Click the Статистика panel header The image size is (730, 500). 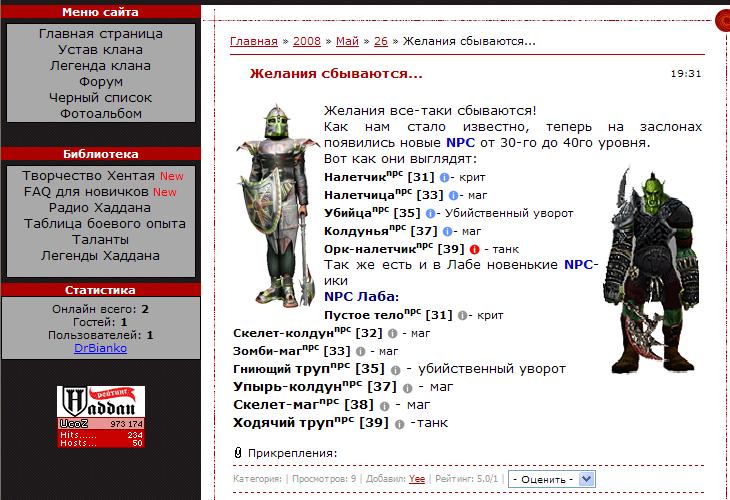[101, 290]
